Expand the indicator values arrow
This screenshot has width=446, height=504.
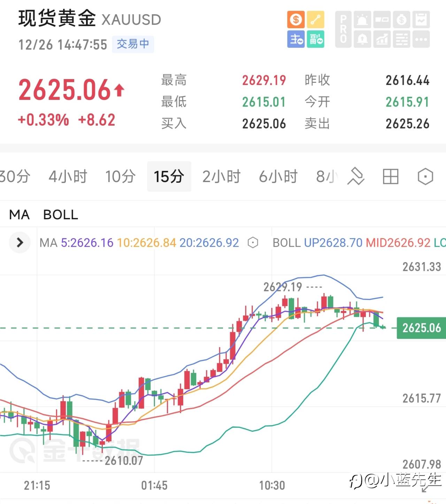click(x=20, y=242)
